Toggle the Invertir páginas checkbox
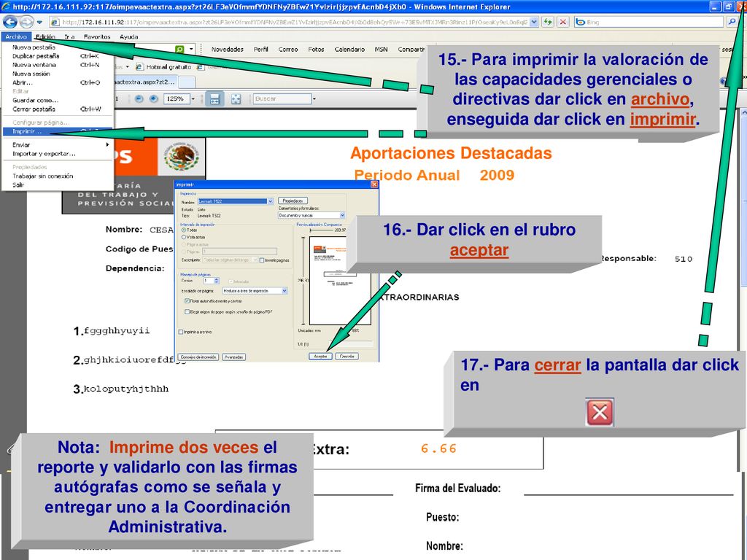Screen dimensions: 747x560 (262, 260)
